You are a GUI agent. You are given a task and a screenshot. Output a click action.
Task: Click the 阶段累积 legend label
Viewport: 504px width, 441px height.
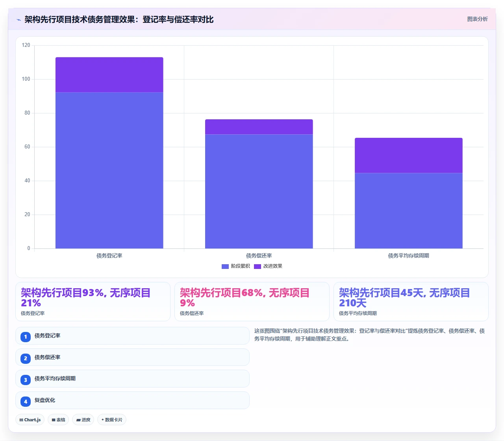click(x=240, y=266)
